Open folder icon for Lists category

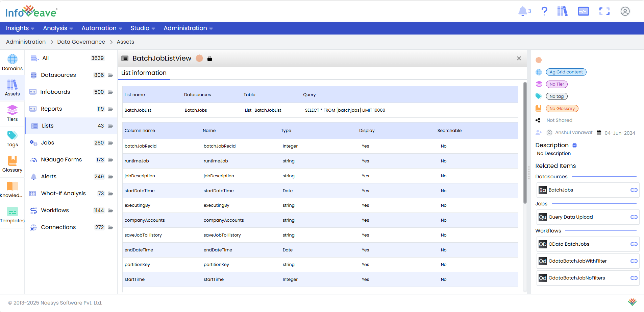tap(110, 126)
